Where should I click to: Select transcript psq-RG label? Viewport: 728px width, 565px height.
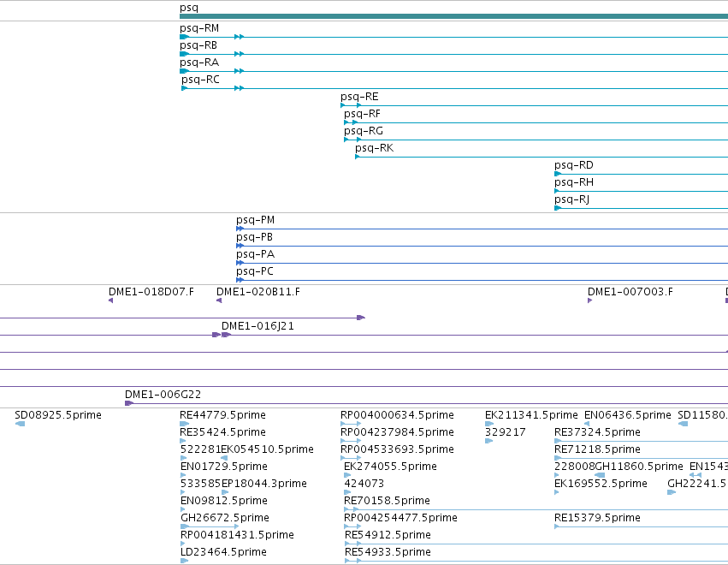point(364,131)
